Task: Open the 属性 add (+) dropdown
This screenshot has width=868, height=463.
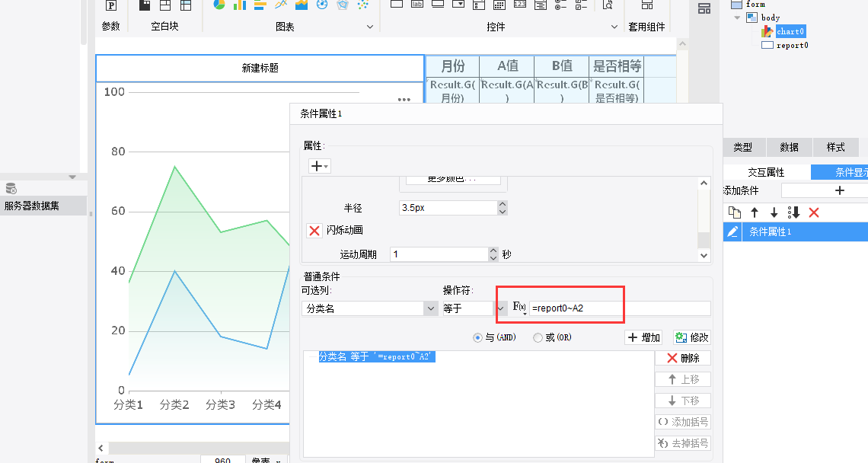Action: (x=320, y=165)
